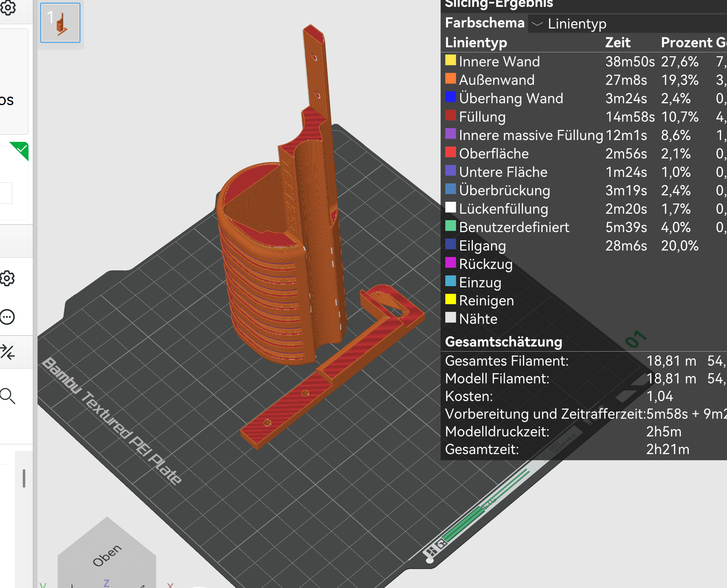
Task: Toggle Außenwand orange swatch
Action: point(450,79)
